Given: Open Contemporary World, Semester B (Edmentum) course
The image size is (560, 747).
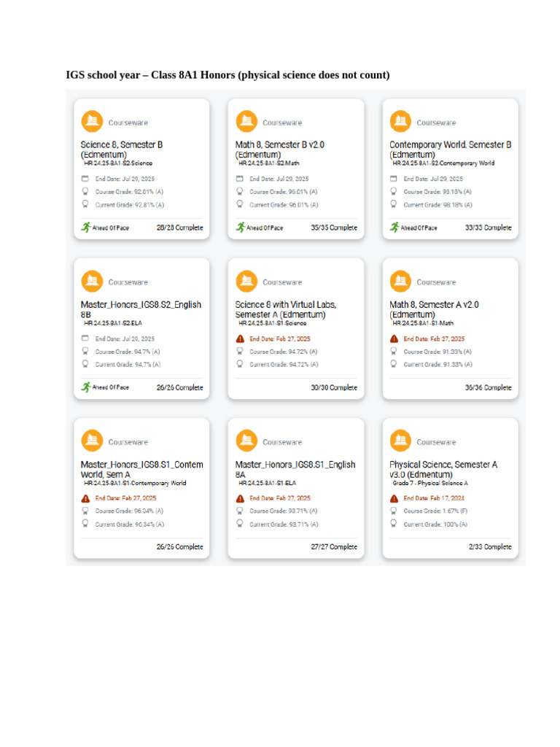Looking at the screenshot, I should coord(451,150).
